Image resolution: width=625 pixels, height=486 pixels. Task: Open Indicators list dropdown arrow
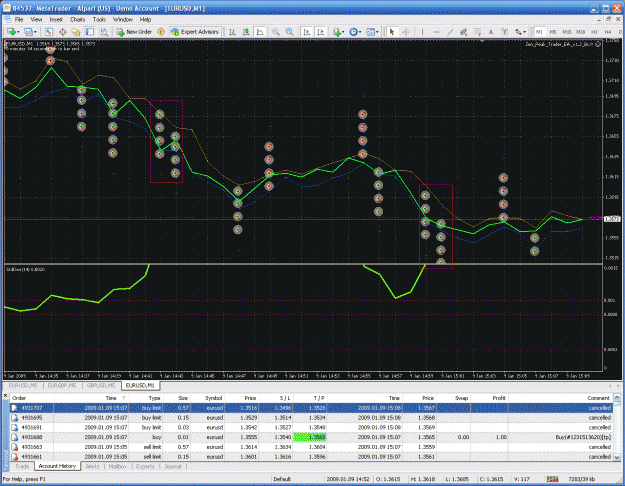(x=343, y=32)
